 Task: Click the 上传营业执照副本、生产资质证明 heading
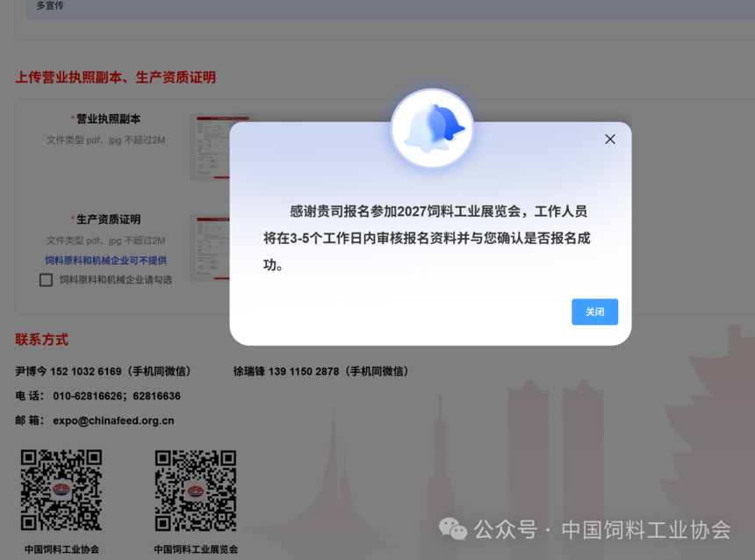116,77
